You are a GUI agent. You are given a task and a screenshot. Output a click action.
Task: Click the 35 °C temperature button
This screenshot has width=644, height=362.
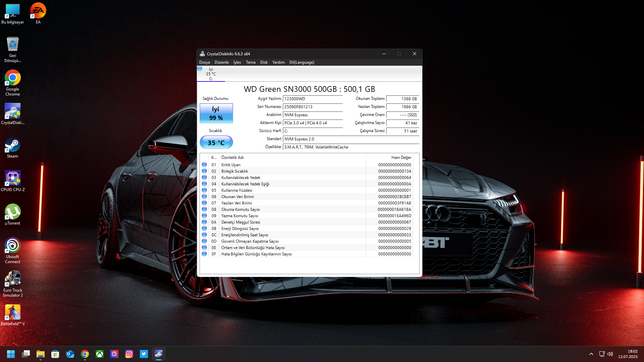(x=216, y=142)
